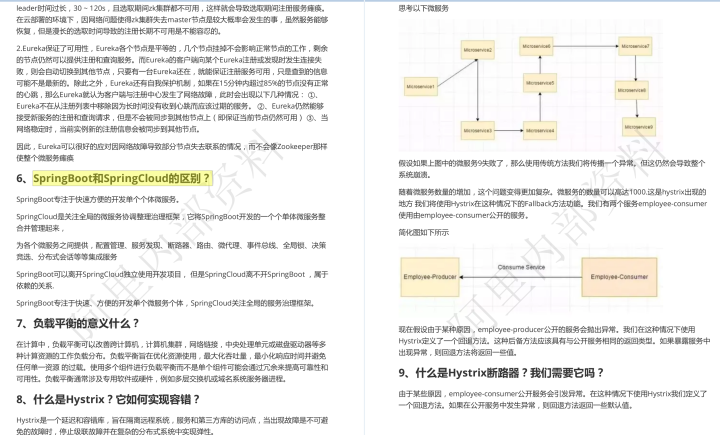
Task: Click the heading "7、负载平衡的意义什么？"
Action: point(78,323)
